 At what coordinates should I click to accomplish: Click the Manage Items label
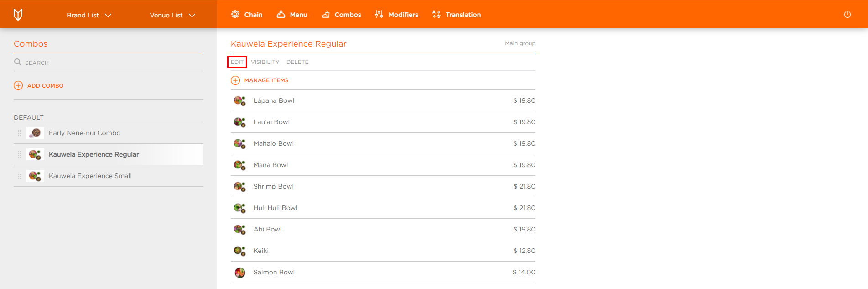[266, 80]
